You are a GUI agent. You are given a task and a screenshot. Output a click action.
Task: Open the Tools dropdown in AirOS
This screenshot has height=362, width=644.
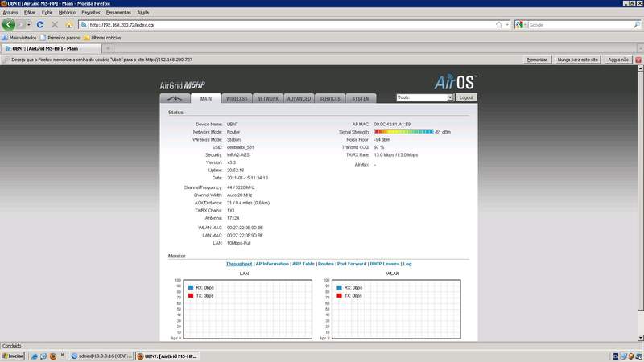[425, 97]
